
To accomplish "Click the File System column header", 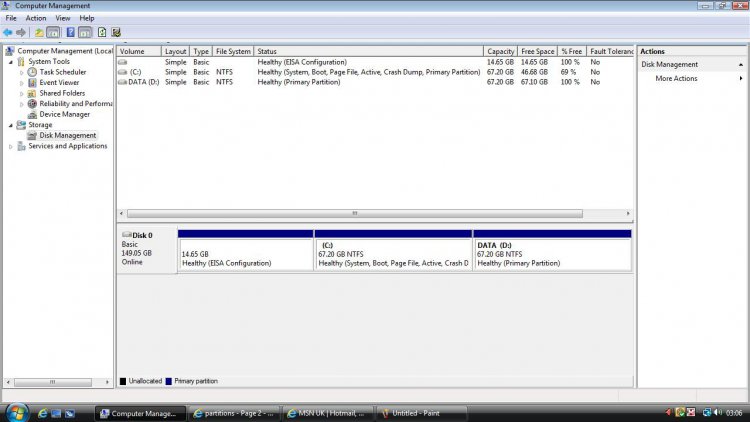I will tap(233, 51).
